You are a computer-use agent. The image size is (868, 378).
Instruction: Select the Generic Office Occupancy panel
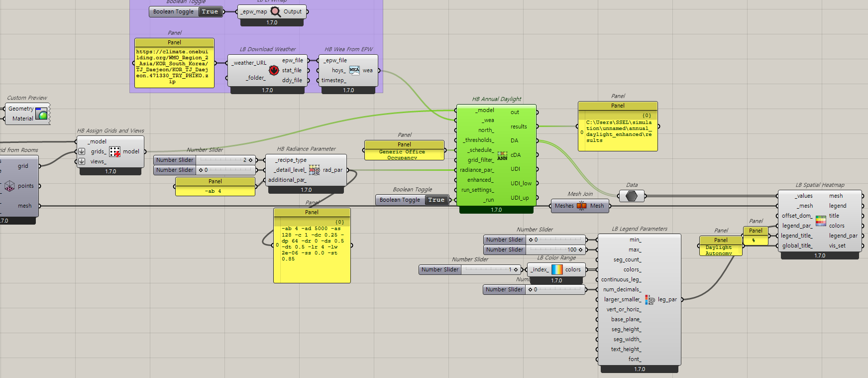pyautogui.click(x=404, y=150)
